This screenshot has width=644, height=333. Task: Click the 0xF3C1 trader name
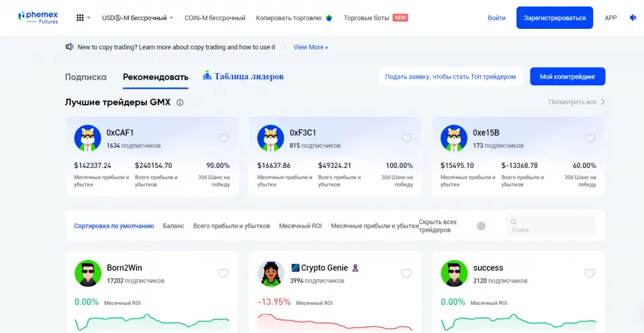(303, 133)
